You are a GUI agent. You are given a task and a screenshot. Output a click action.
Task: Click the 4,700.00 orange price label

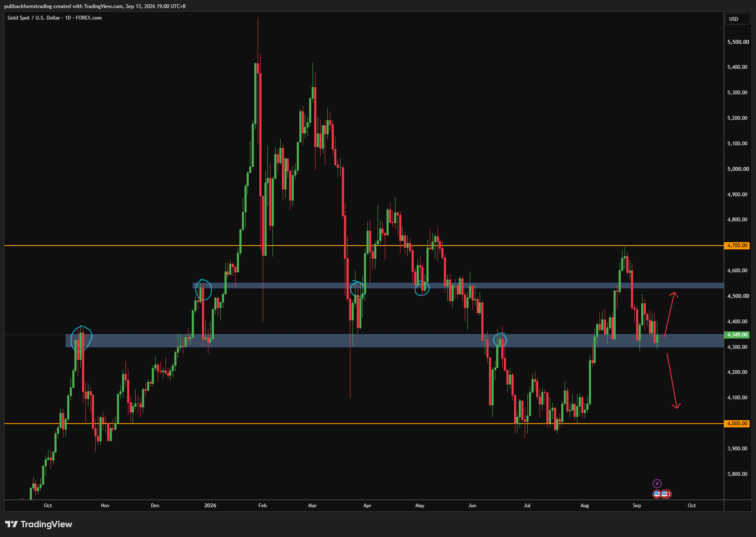coord(737,246)
